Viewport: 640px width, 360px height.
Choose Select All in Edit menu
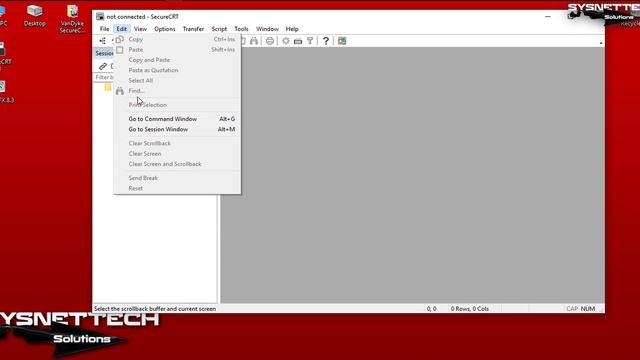tap(177, 80)
